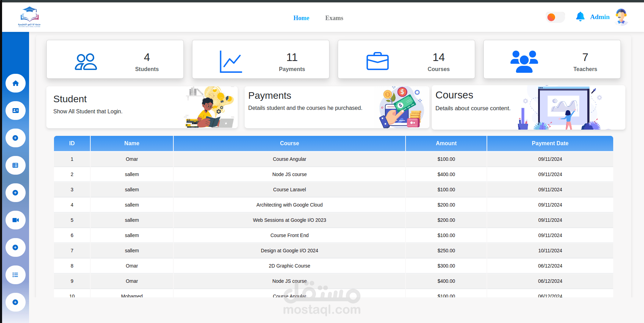Screen dimensions: 644x323
Task: Select Design at Google I/O 2024 cell
Action: click(289, 251)
